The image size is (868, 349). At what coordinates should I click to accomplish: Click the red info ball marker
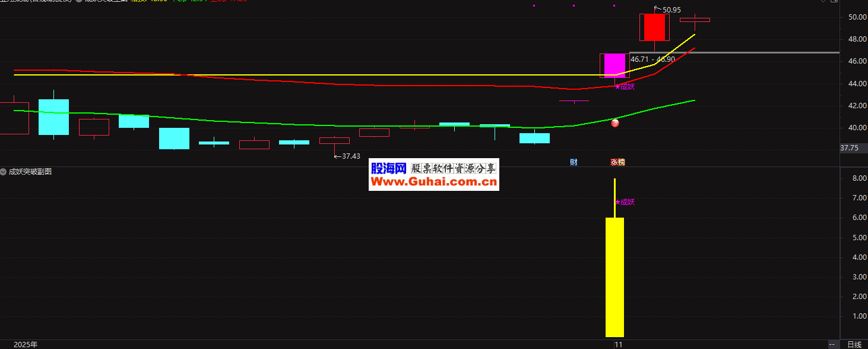pos(615,123)
